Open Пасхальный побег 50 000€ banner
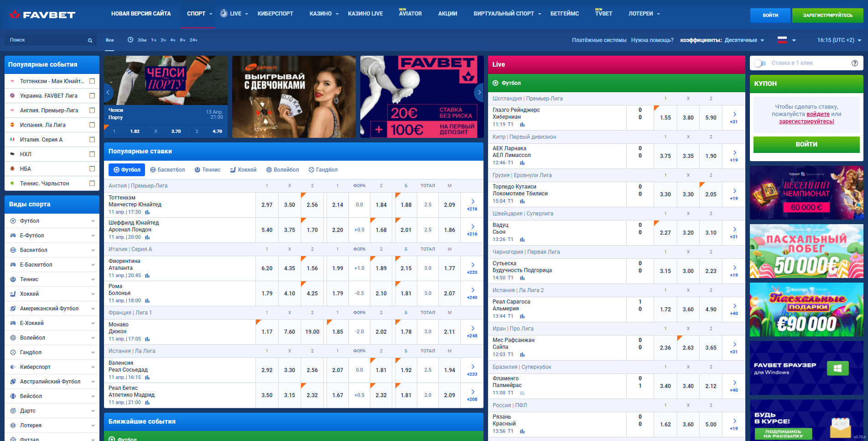 click(x=806, y=251)
